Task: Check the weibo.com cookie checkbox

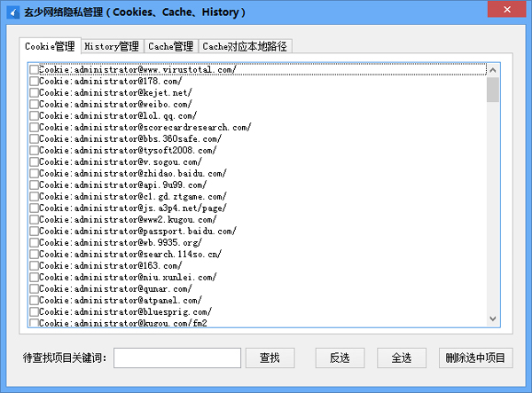Action: (34, 104)
